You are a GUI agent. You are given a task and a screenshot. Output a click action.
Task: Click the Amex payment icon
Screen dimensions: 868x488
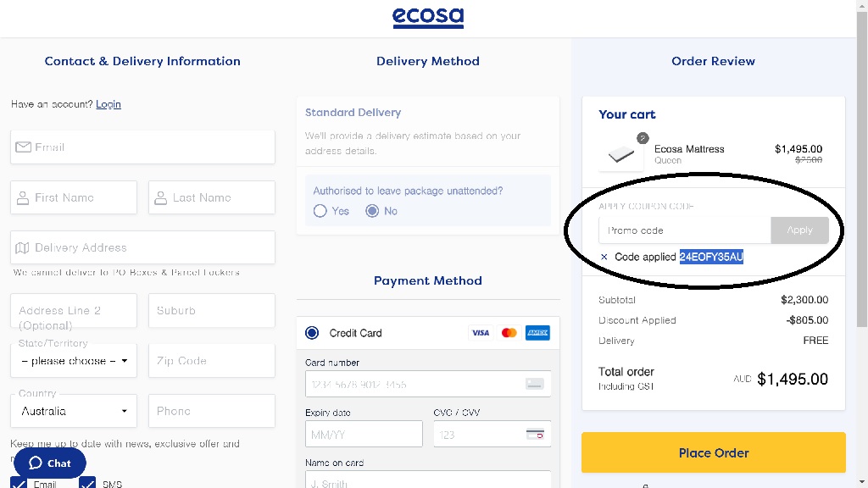pyautogui.click(x=537, y=333)
